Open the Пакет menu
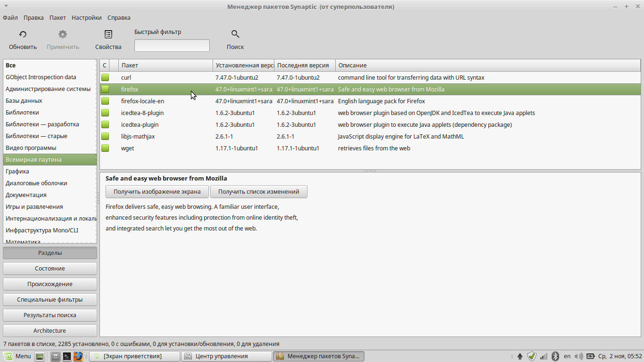This screenshot has width=644, height=362. 58,17
